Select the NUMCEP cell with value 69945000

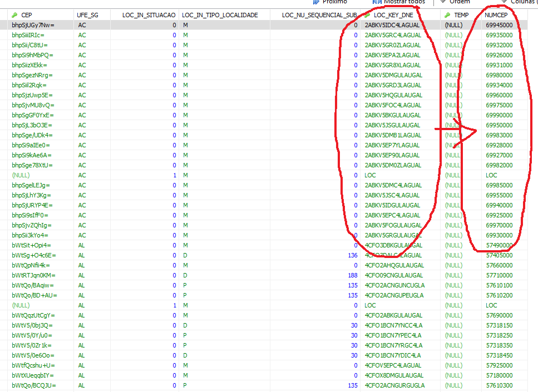tap(499, 25)
